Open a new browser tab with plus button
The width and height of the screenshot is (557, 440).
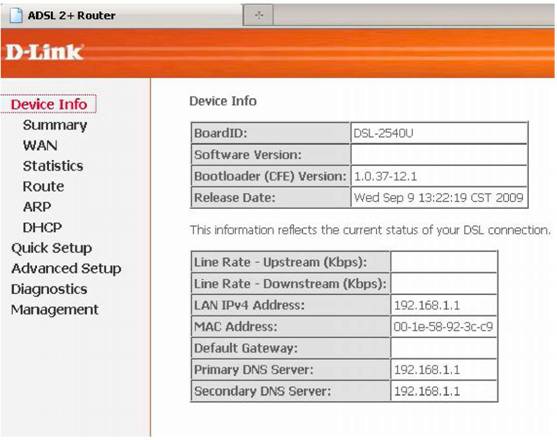259,15
